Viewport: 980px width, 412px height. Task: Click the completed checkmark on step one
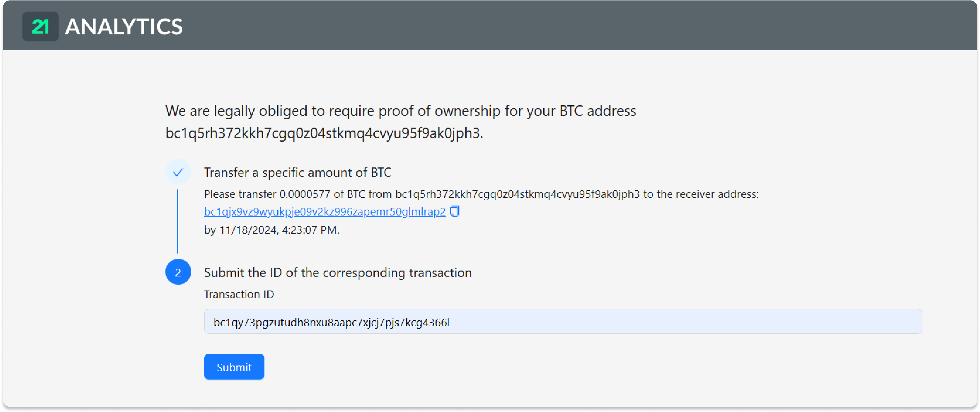178,172
